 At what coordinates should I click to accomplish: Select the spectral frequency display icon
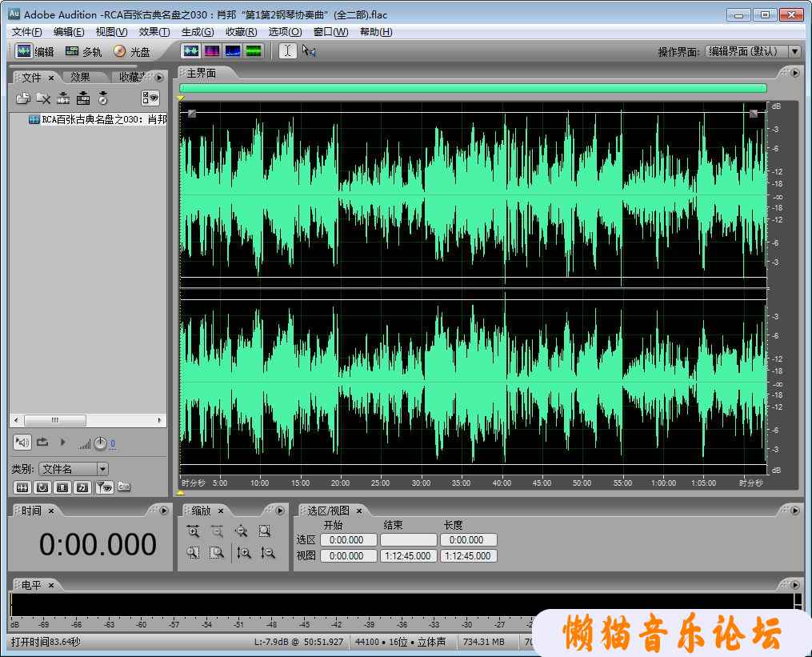(x=212, y=50)
